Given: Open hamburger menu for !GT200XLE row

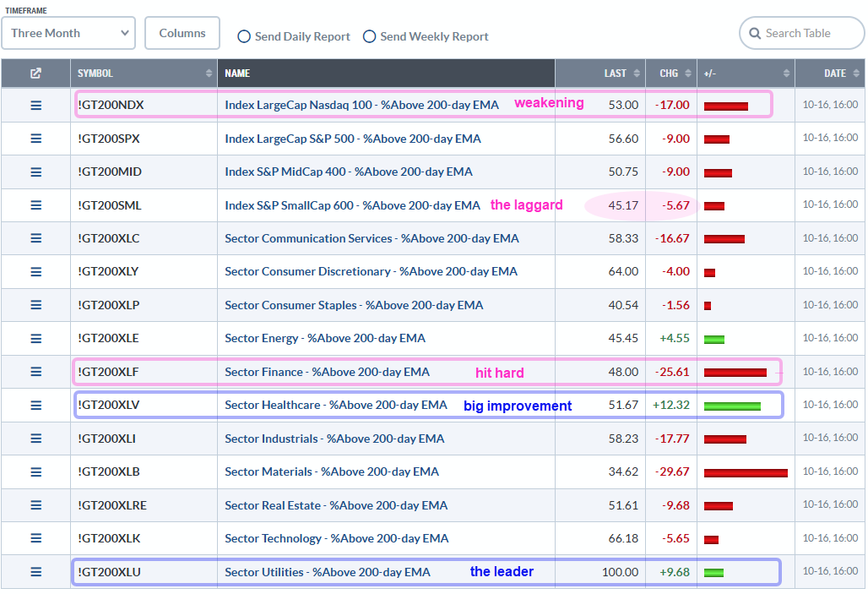Looking at the screenshot, I should click(35, 339).
